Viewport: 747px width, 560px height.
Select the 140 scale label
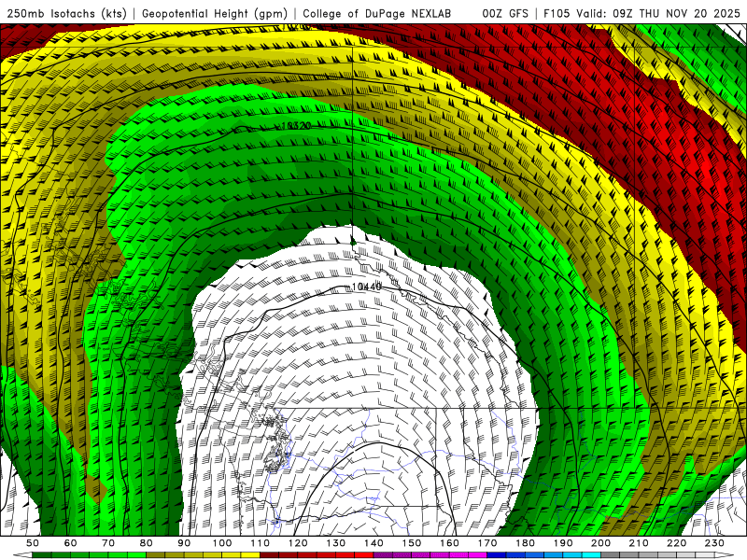[x=373, y=543]
